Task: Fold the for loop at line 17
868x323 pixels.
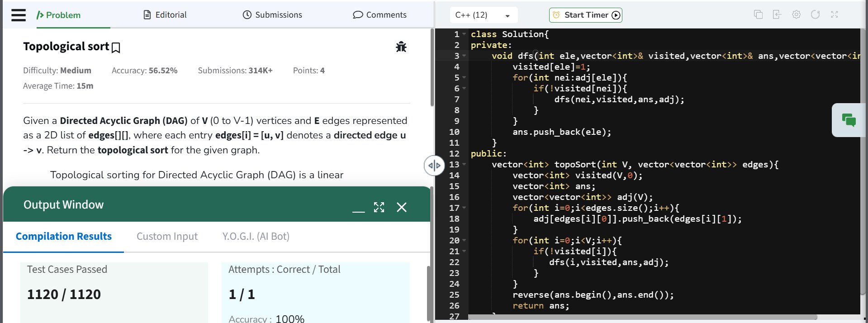Action: [464, 208]
